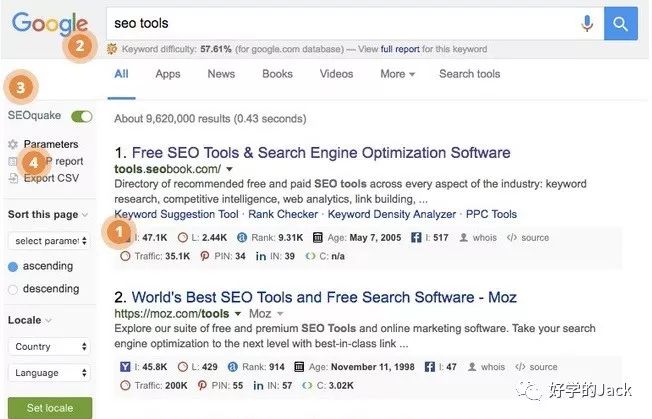
Task: Click the Pinterest PIN icon in first result
Action: [205, 256]
